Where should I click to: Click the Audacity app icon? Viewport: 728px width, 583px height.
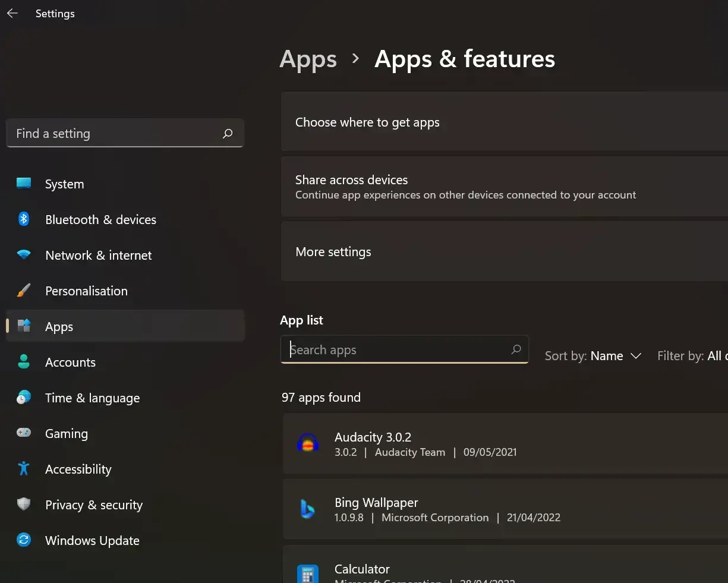pos(308,443)
